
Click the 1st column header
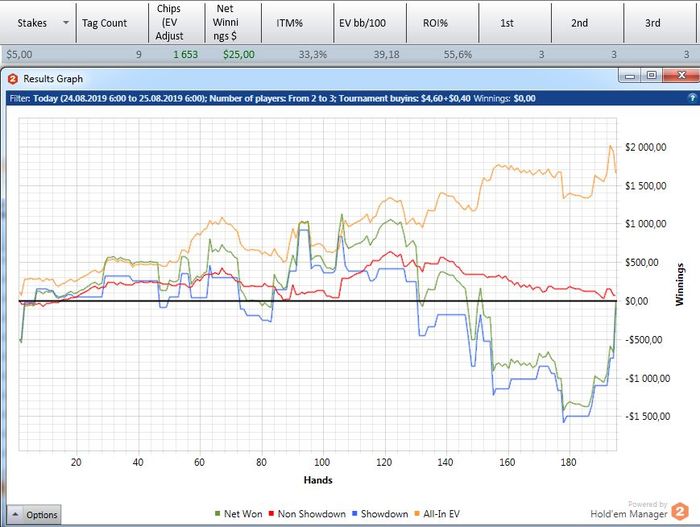(515, 23)
